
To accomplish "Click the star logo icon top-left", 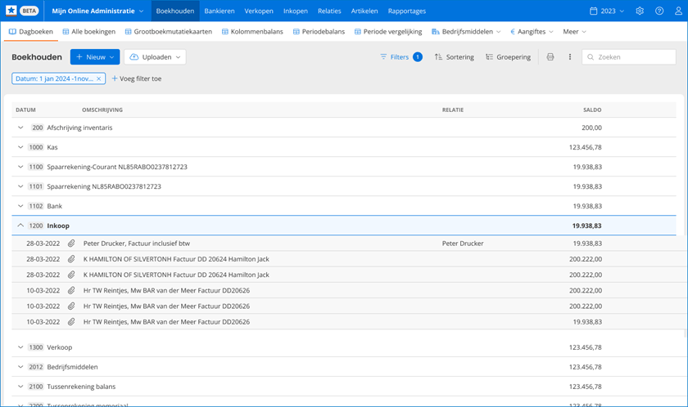I will (x=11, y=11).
